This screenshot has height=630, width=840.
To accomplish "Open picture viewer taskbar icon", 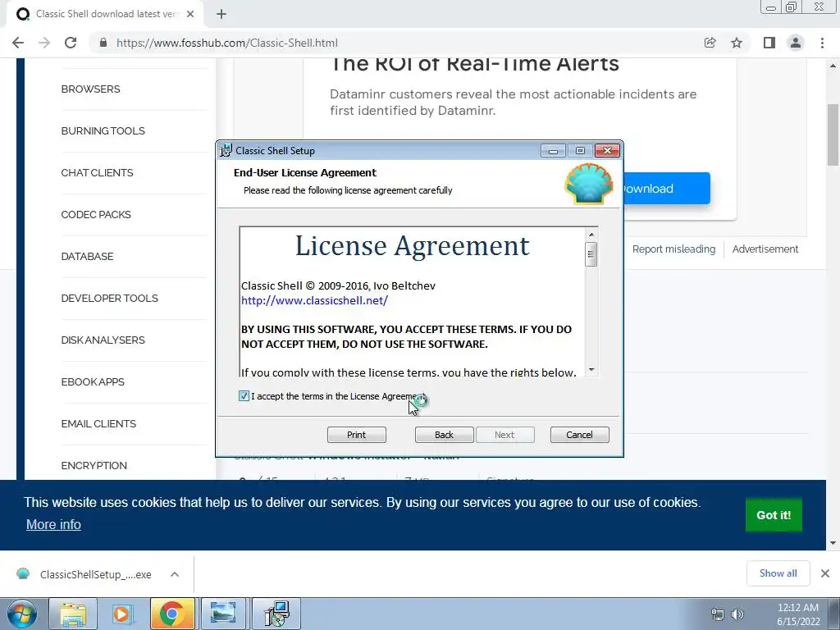I will (223, 614).
